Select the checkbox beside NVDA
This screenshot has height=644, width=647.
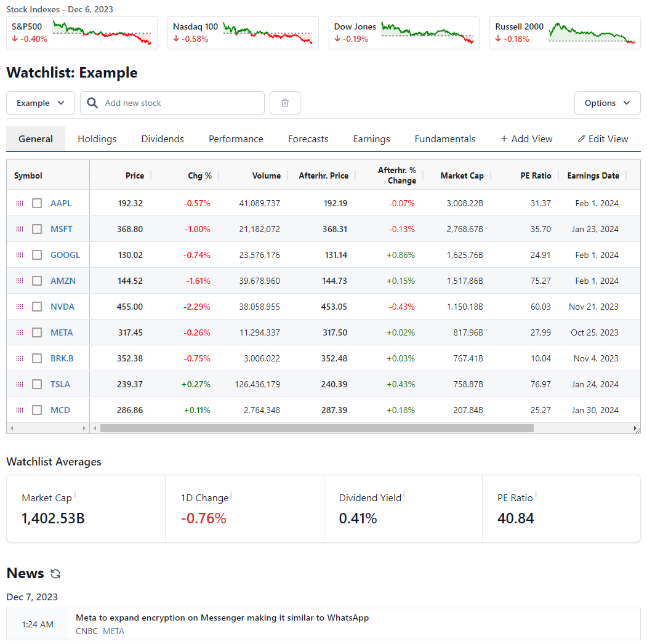[x=36, y=307]
